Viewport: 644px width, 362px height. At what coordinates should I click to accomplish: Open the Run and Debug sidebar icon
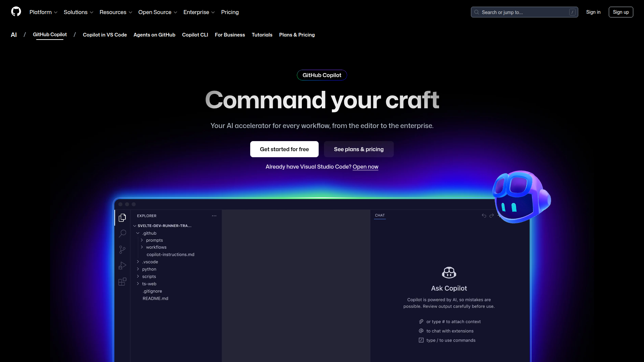coord(122,266)
